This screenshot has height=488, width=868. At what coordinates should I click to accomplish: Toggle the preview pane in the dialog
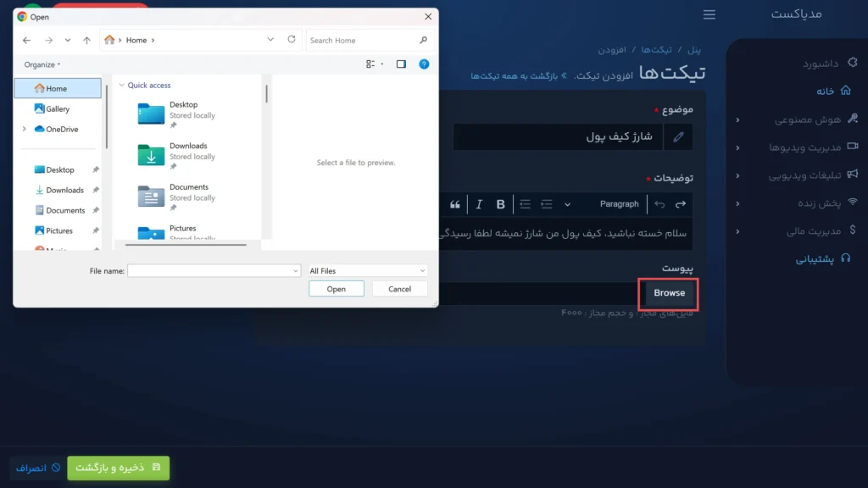[x=401, y=64]
